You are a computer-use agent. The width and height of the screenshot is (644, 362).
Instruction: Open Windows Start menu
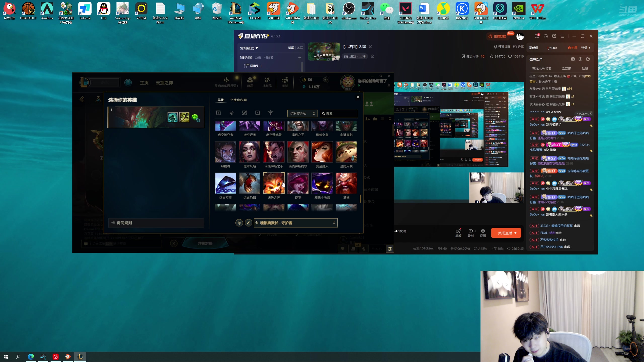(x=6, y=356)
